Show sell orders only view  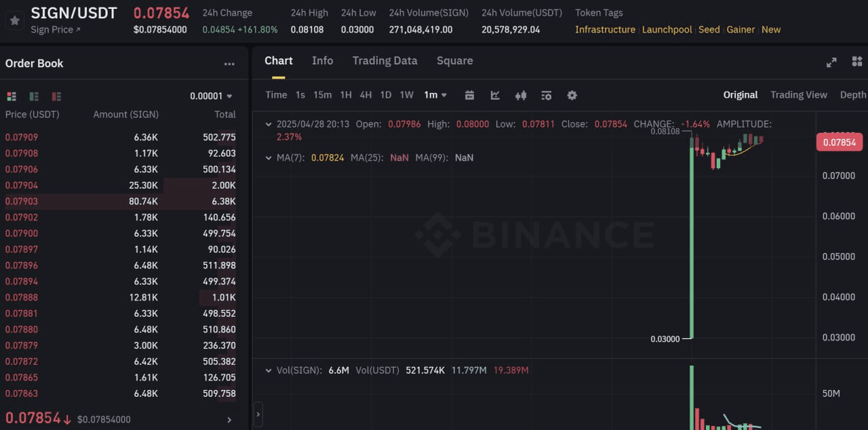pos(56,96)
